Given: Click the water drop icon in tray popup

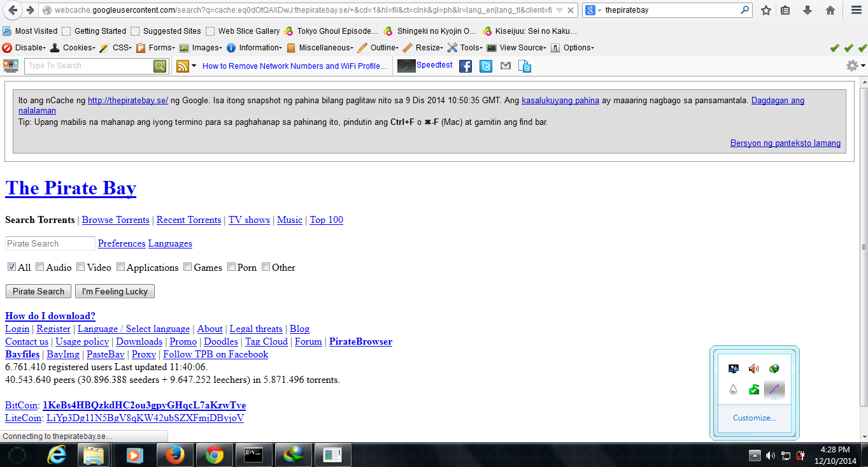Looking at the screenshot, I should point(733,389).
